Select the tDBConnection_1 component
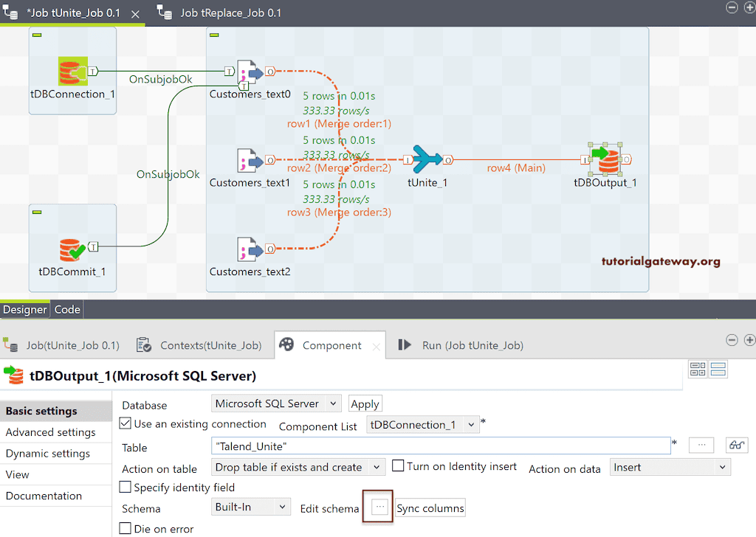 [72, 72]
